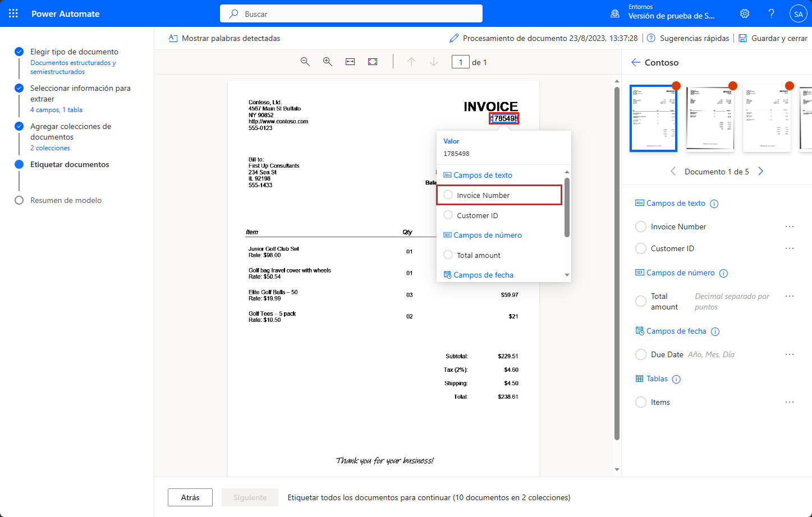
Task: Click Guardar y cerrar
Action: [x=773, y=38]
